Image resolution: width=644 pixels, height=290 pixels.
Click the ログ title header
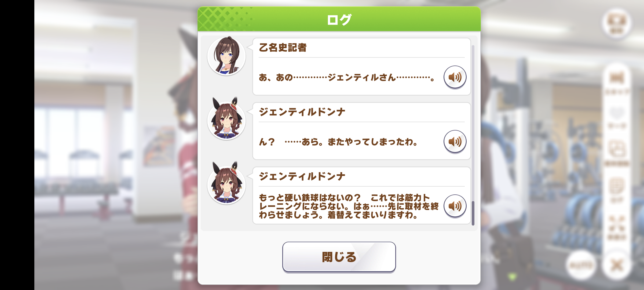click(x=339, y=19)
